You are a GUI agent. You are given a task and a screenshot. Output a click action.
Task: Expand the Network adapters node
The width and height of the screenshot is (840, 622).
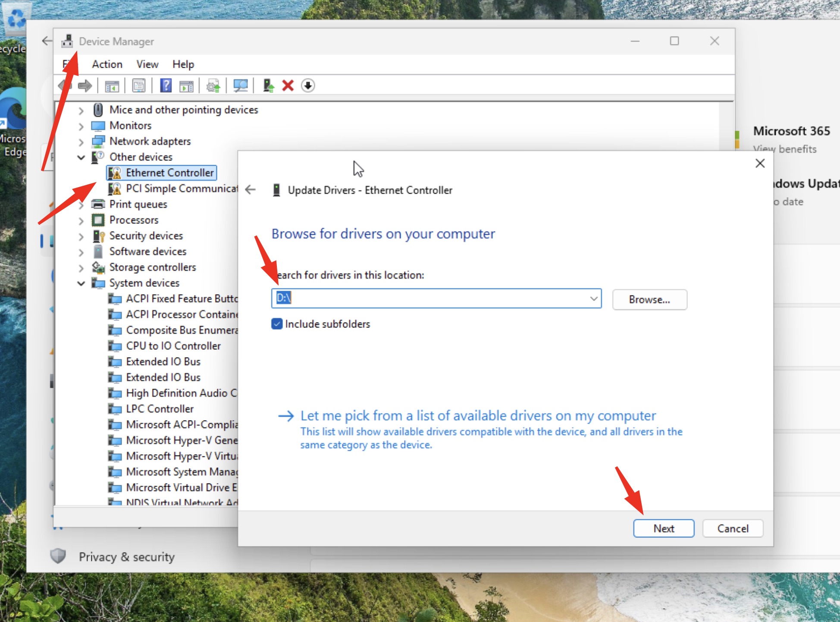point(81,142)
